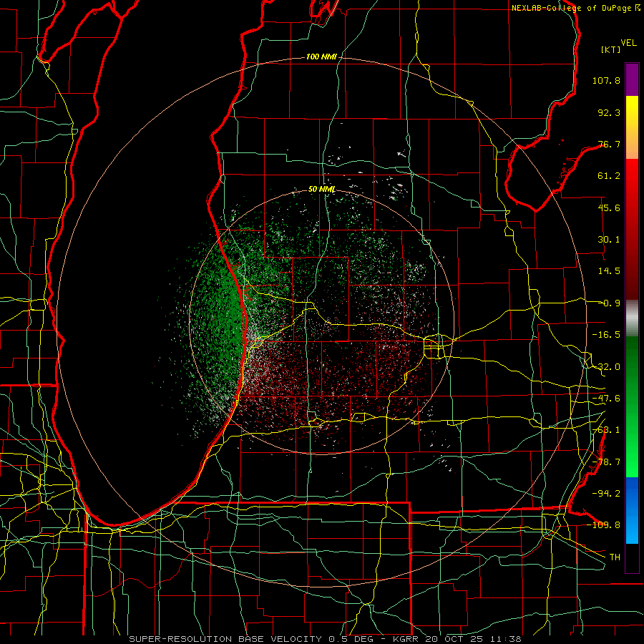The height and width of the screenshot is (644, 644).
Task: Select the -78.7 scale label
Action: [606, 462]
